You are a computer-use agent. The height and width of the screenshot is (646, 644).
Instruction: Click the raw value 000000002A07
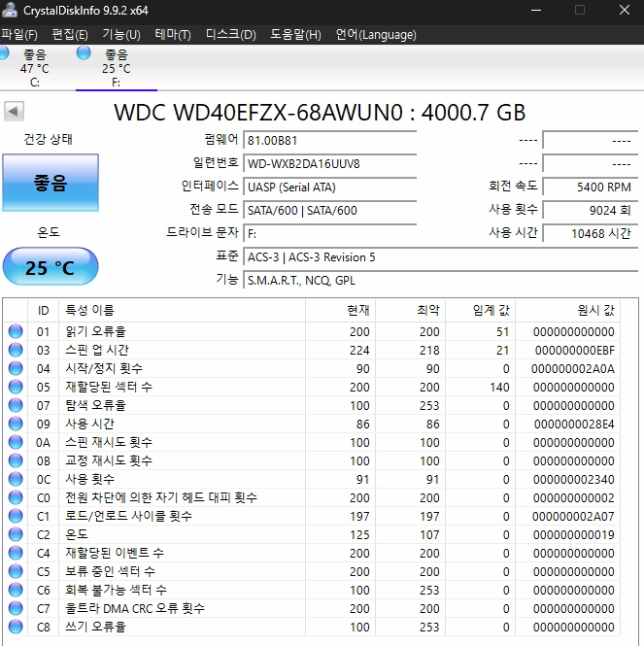point(573,516)
